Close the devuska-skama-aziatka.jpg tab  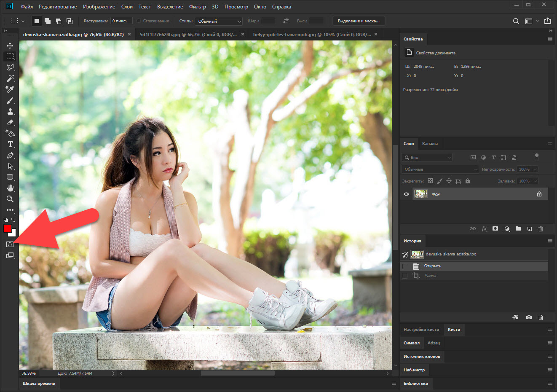point(129,35)
